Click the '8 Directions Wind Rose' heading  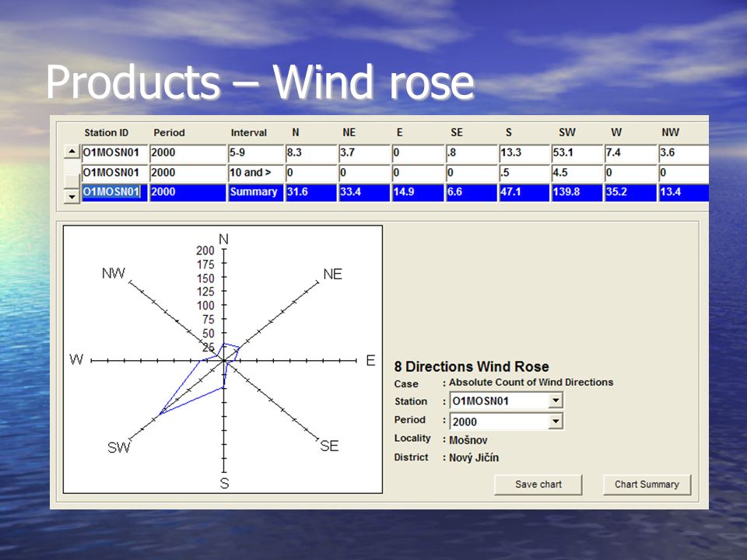click(472, 366)
